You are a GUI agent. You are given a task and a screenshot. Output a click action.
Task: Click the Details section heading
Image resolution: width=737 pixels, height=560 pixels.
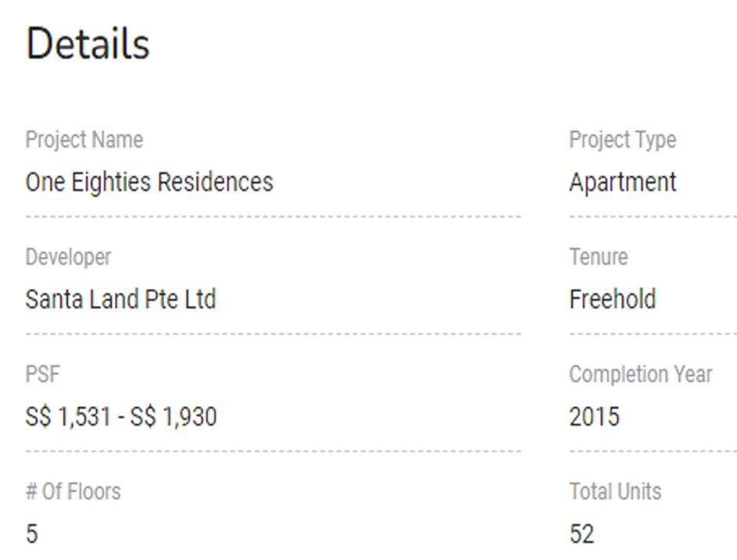click(88, 44)
